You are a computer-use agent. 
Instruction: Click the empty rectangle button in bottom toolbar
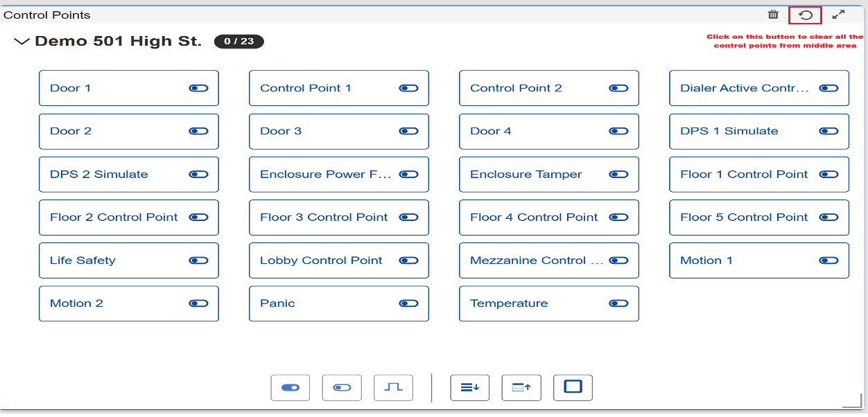573,387
